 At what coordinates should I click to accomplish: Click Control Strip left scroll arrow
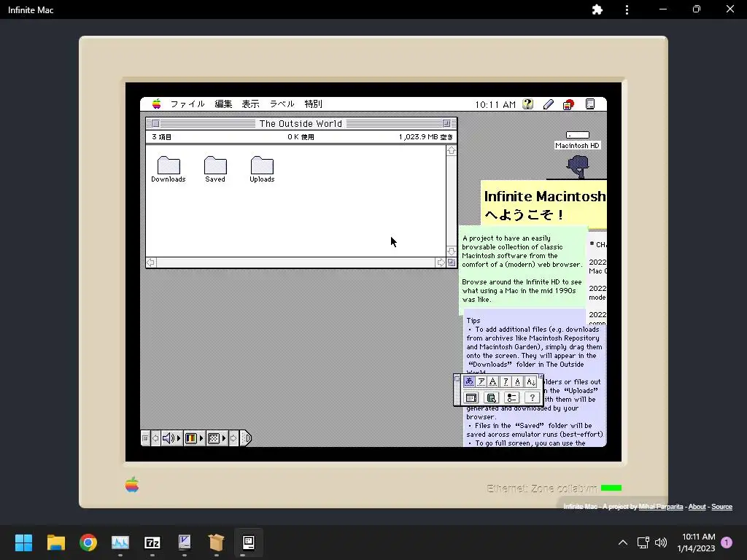[155, 438]
